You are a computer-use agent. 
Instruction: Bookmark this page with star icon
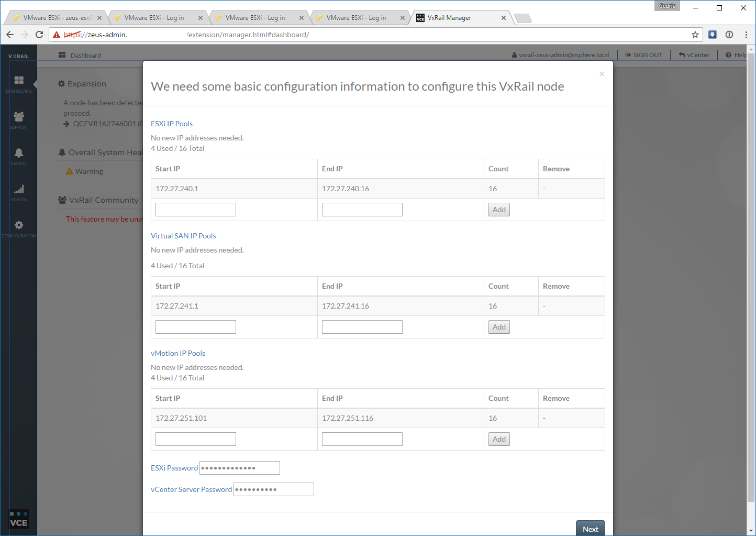pyautogui.click(x=695, y=35)
